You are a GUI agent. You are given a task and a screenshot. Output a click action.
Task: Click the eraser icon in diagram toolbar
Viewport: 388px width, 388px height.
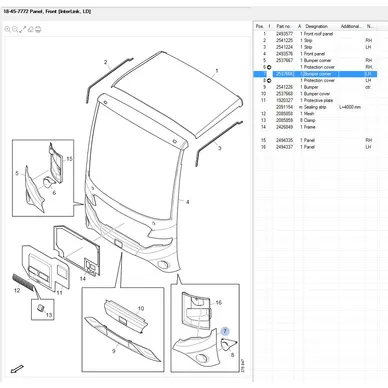[x=31, y=30]
